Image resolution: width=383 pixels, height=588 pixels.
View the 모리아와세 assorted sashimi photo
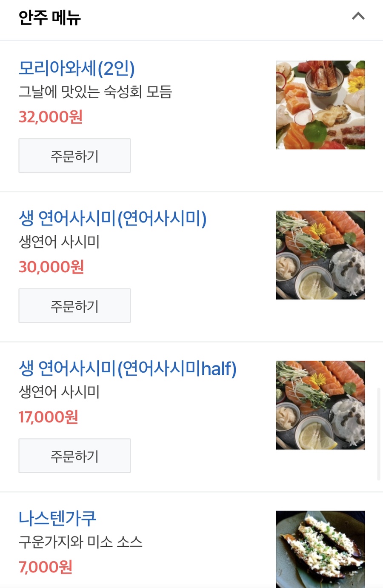[x=320, y=105]
